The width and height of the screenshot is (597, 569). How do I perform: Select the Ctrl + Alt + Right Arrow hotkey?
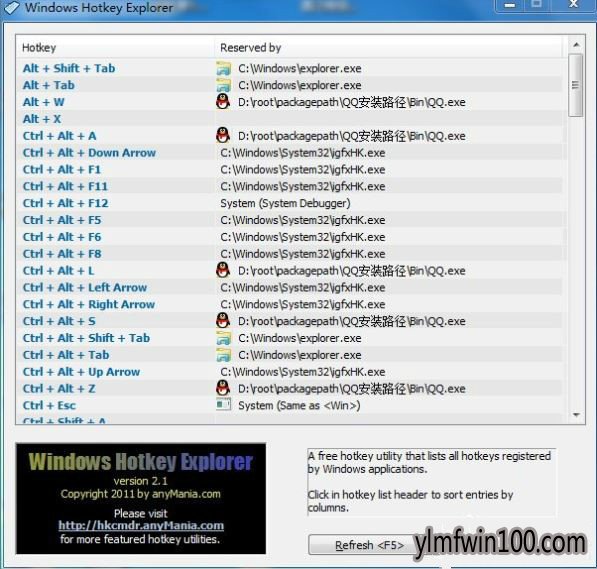89,304
